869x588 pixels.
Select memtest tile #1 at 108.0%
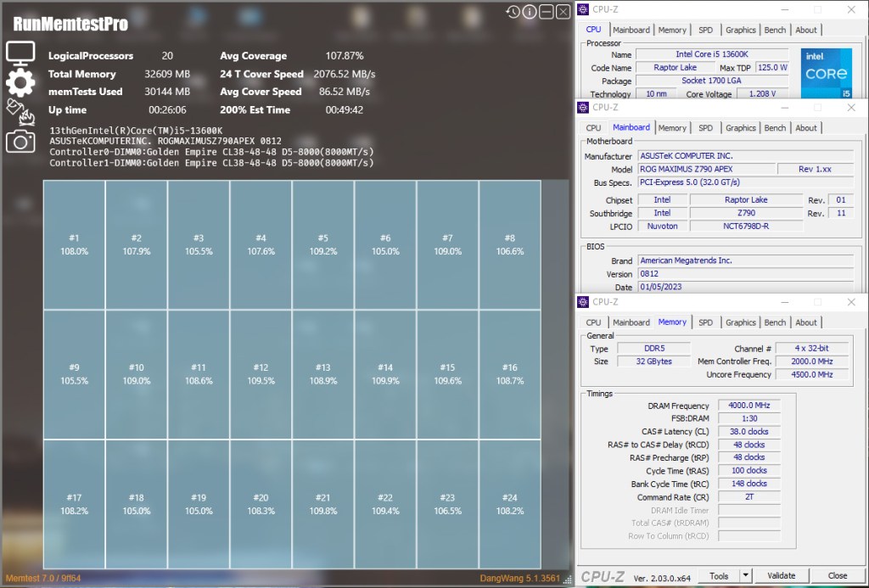pos(74,244)
